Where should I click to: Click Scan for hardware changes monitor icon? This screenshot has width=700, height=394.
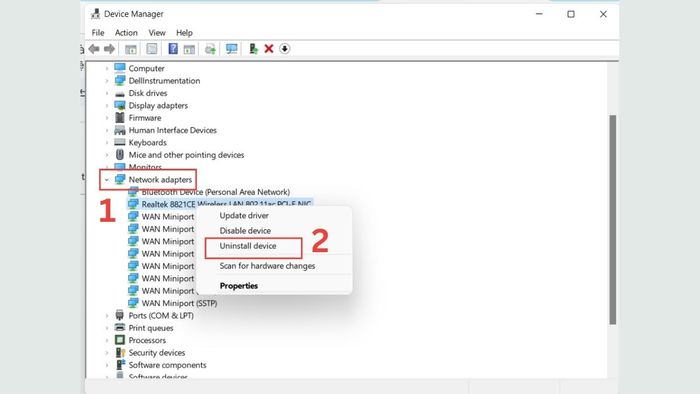231,49
